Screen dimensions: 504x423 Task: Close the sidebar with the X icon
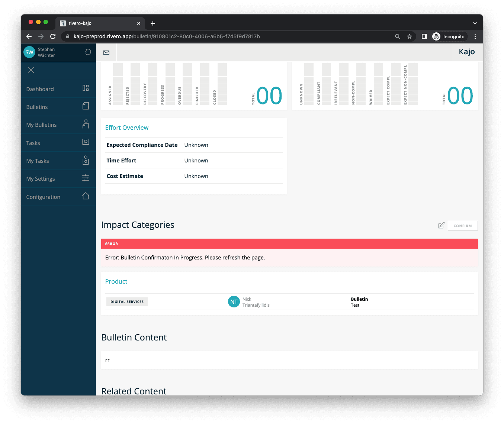tap(31, 70)
